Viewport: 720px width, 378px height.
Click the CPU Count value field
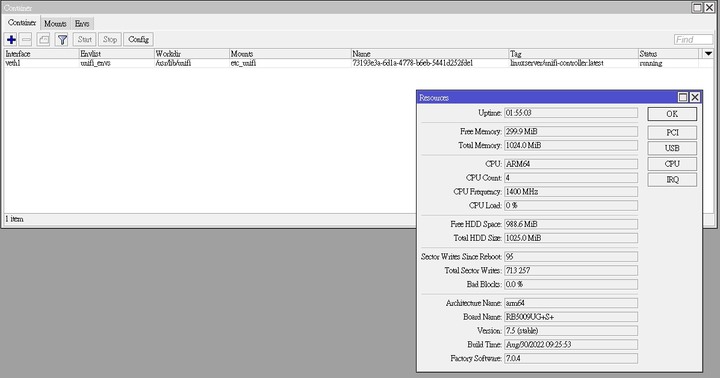click(571, 178)
